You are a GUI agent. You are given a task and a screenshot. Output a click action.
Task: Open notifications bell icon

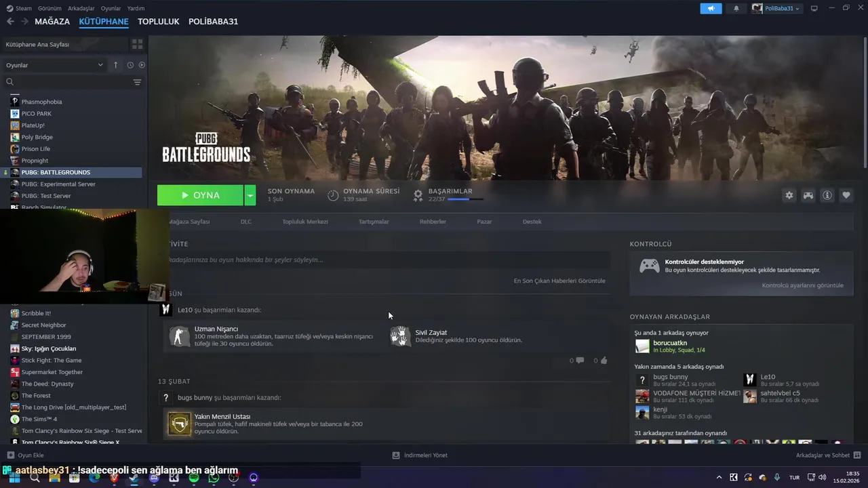pos(736,8)
